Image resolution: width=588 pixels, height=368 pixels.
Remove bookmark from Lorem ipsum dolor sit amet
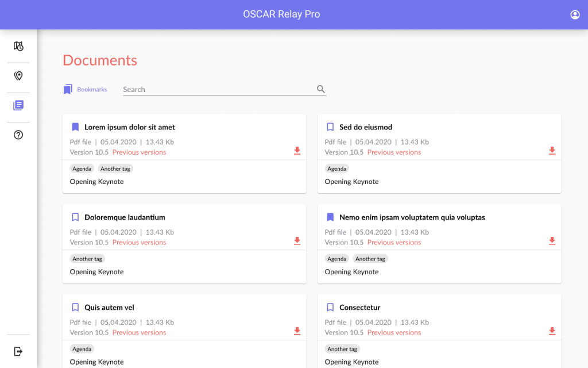point(75,127)
